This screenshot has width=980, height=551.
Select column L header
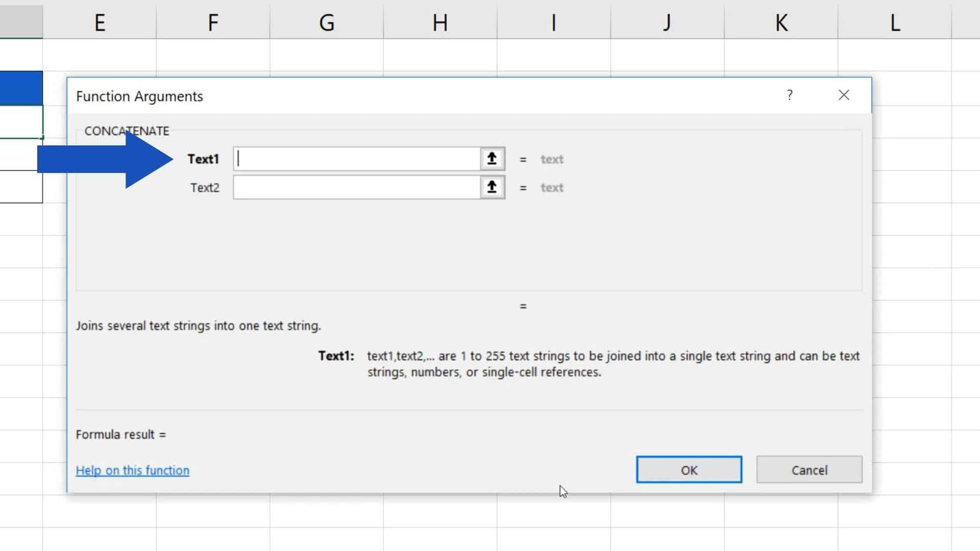pos(894,22)
